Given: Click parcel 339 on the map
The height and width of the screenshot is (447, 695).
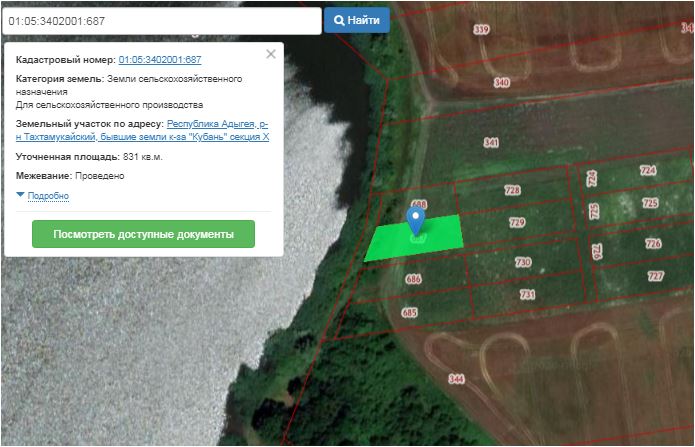Looking at the screenshot, I should [x=481, y=30].
